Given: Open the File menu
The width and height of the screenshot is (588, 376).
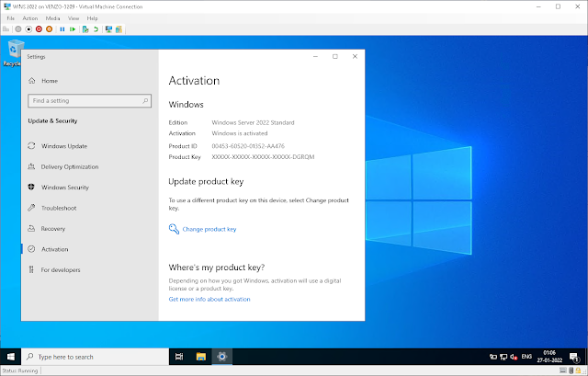Looking at the screenshot, I should pos(10,18).
